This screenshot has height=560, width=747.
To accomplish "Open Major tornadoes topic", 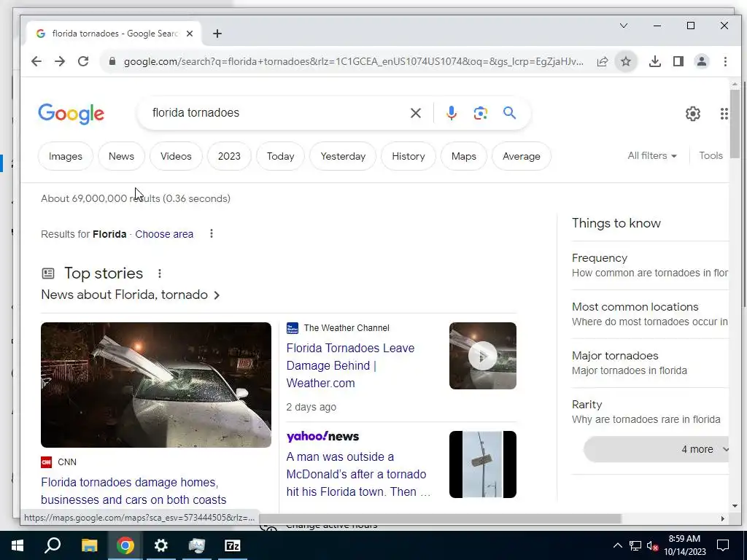I will click(x=650, y=363).
